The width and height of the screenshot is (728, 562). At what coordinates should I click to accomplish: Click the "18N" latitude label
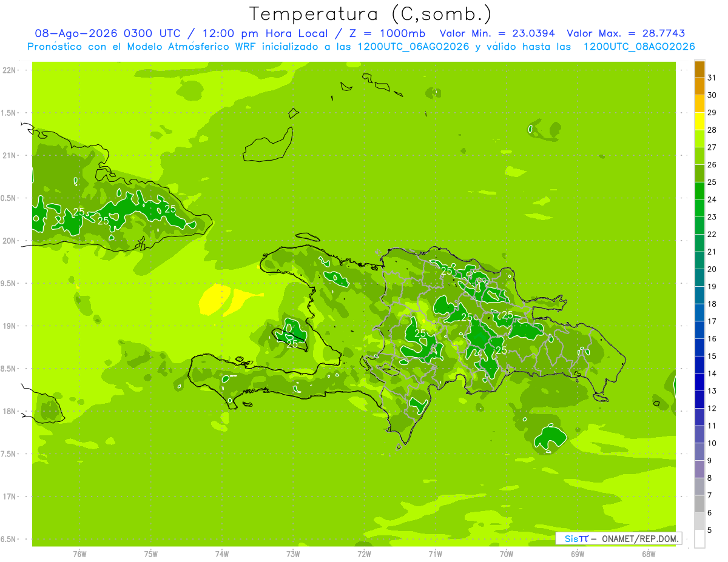[x=8, y=411]
